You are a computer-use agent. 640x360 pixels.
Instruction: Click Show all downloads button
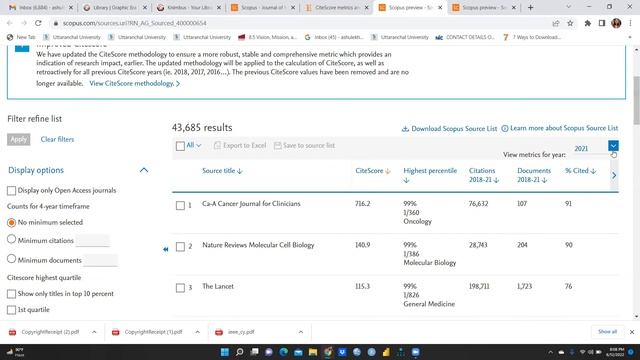tap(607, 332)
